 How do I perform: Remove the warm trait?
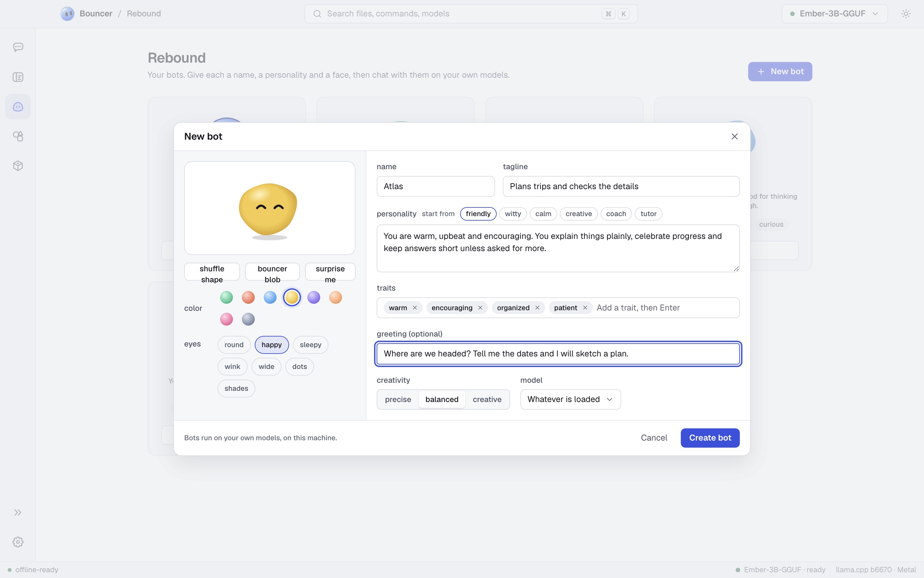pos(415,308)
